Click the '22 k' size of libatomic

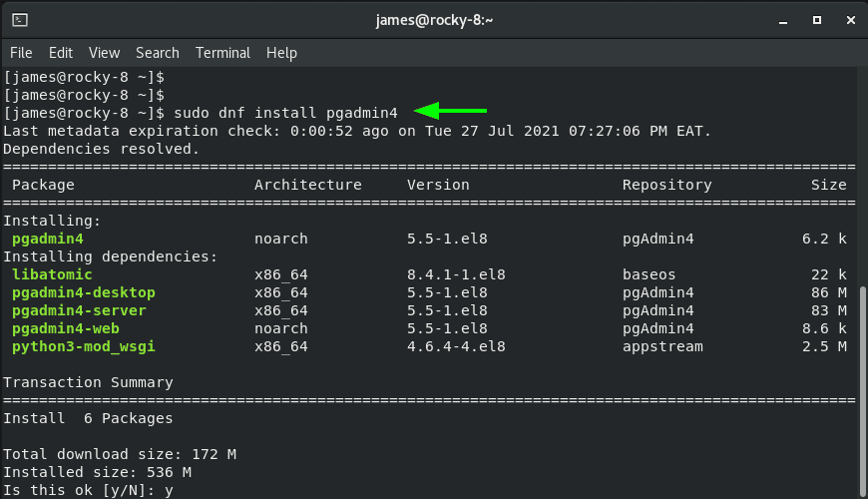[829, 274]
